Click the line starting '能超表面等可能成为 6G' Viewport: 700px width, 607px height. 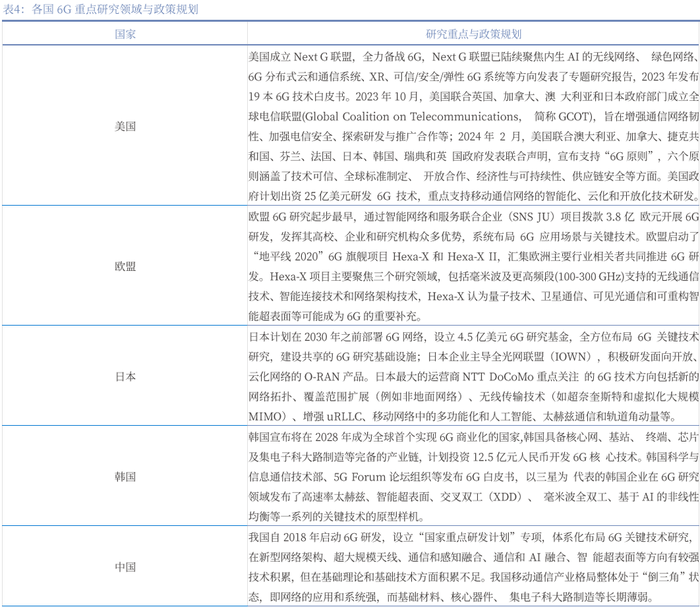click(x=335, y=316)
